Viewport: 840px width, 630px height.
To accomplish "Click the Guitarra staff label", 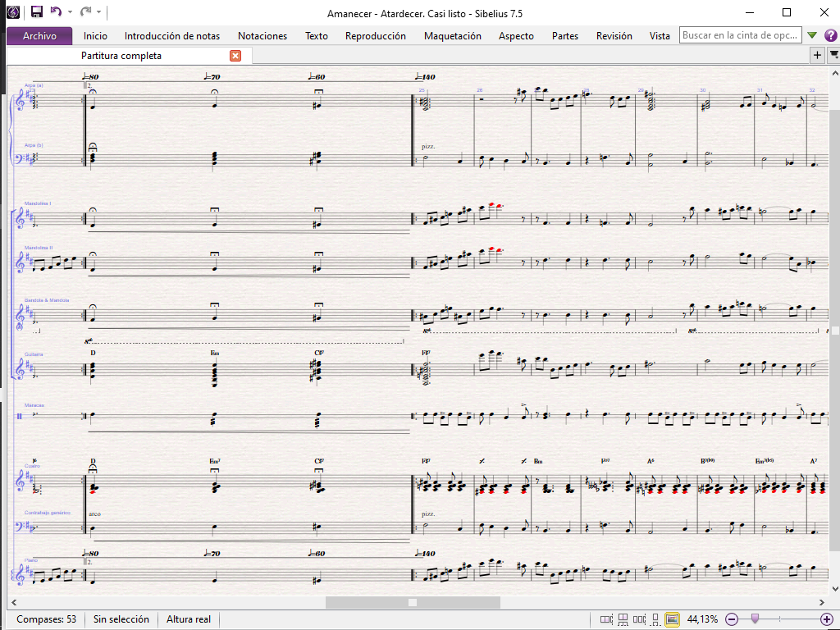I will point(33,354).
